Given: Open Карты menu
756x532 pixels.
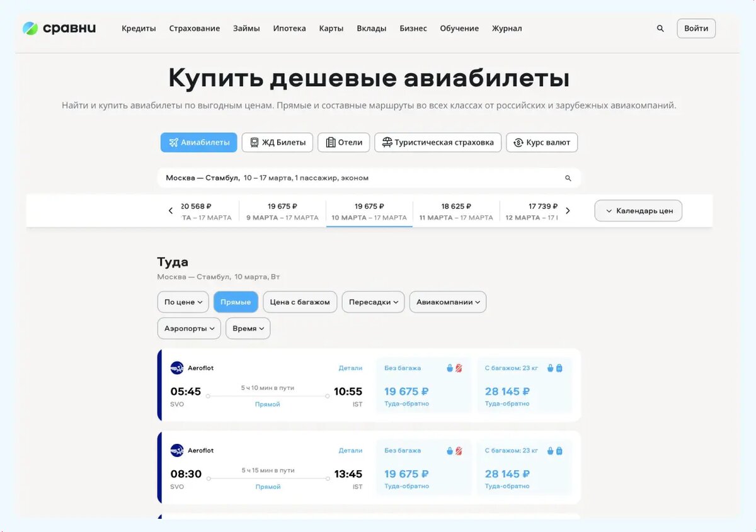Looking at the screenshot, I should (x=331, y=28).
